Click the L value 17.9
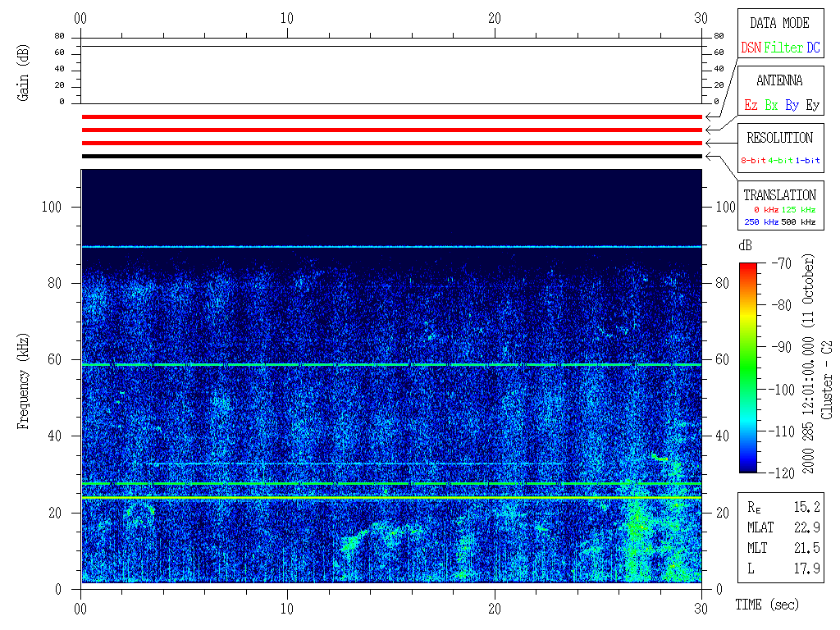 coord(806,568)
